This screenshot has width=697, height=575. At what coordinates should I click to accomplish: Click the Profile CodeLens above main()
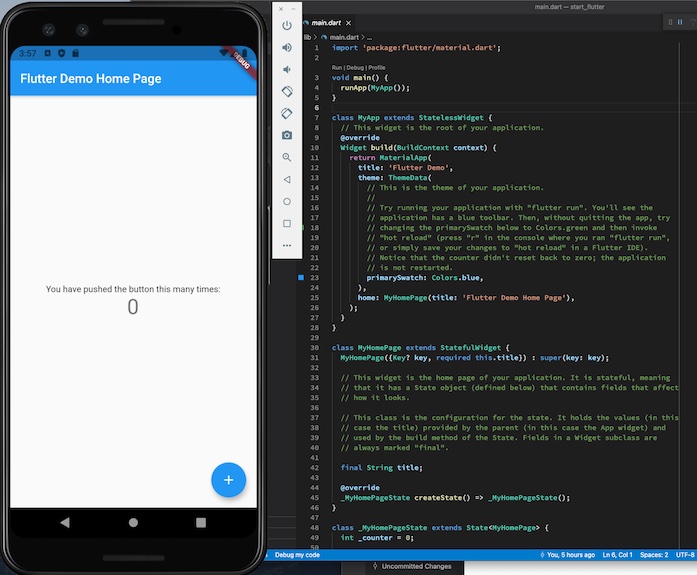tap(377, 68)
